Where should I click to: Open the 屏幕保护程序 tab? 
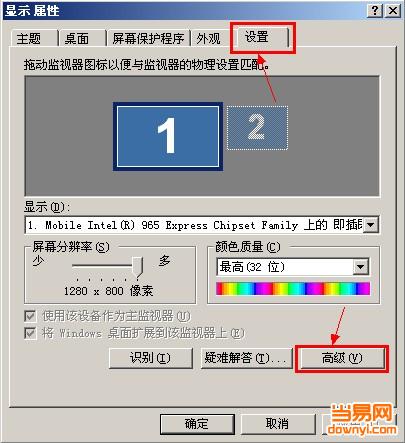pyautogui.click(x=148, y=39)
